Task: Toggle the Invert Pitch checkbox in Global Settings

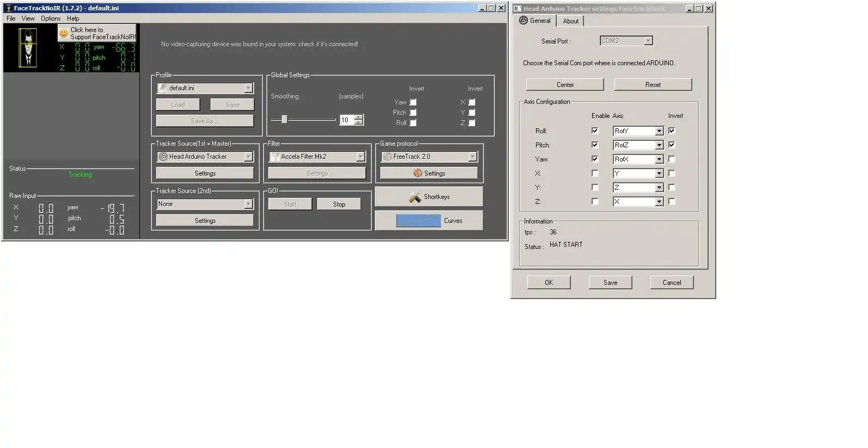Action: tap(413, 113)
